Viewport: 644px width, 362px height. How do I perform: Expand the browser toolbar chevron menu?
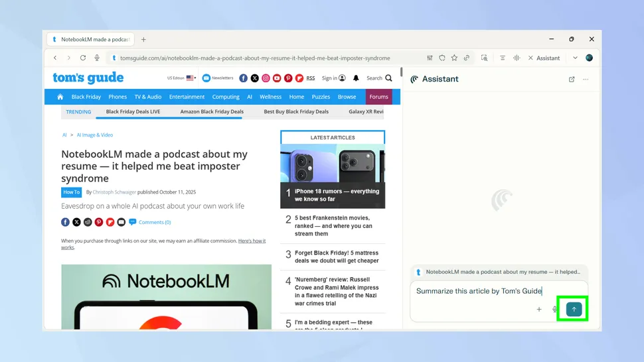click(575, 58)
